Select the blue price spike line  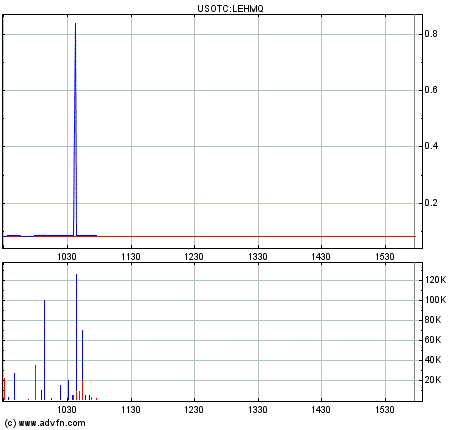point(75,129)
